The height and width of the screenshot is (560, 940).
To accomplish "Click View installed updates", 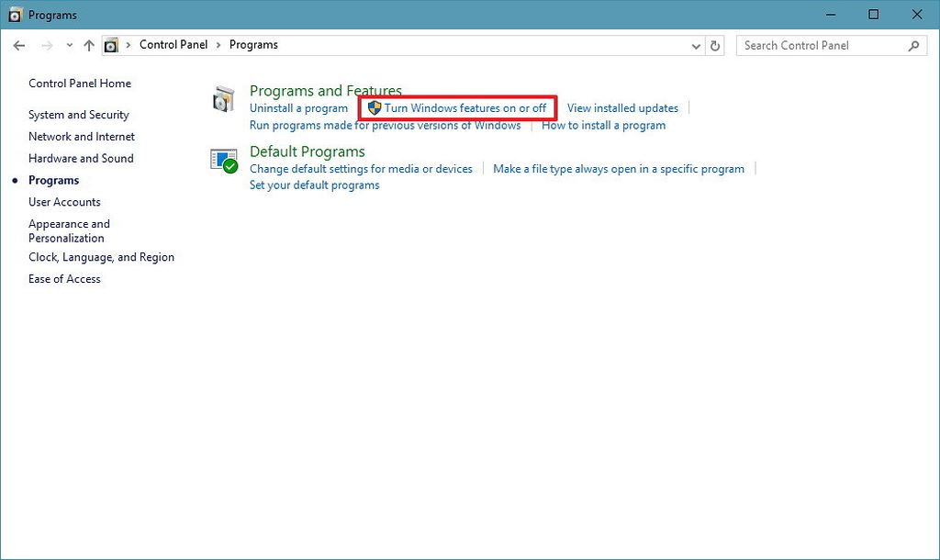I will click(x=622, y=107).
